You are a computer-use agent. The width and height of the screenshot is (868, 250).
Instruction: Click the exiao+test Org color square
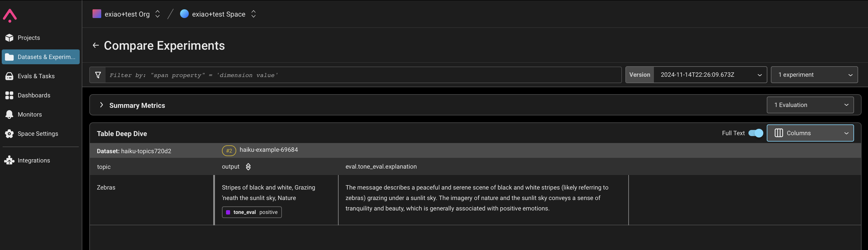click(97, 14)
